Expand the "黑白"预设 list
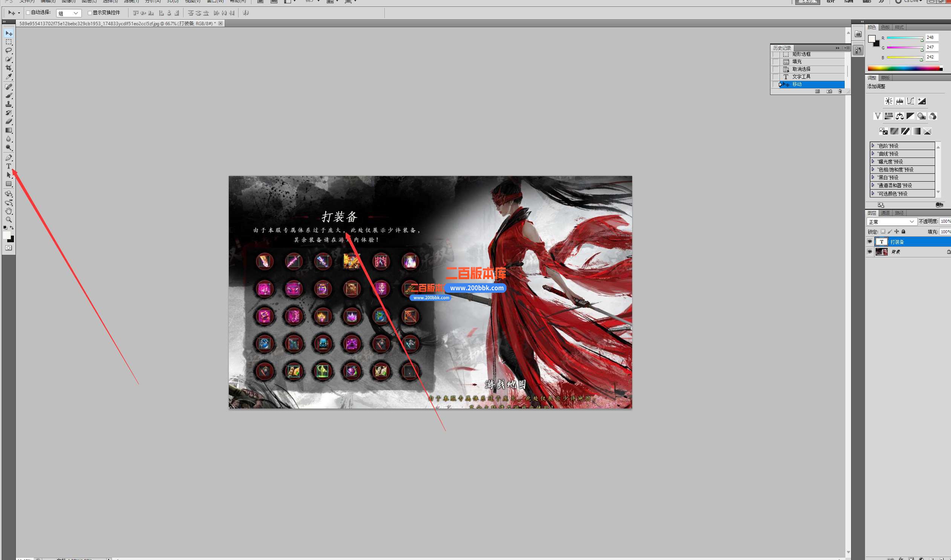This screenshot has height=560, width=951. [873, 177]
